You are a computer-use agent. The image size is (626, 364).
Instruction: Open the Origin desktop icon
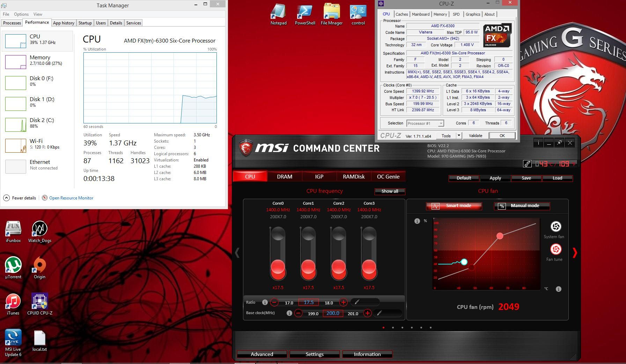39,268
